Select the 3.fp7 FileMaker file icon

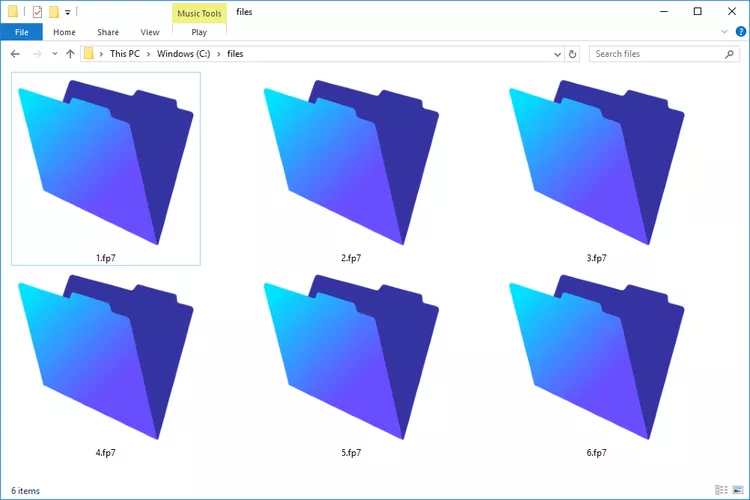pyautogui.click(x=596, y=162)
